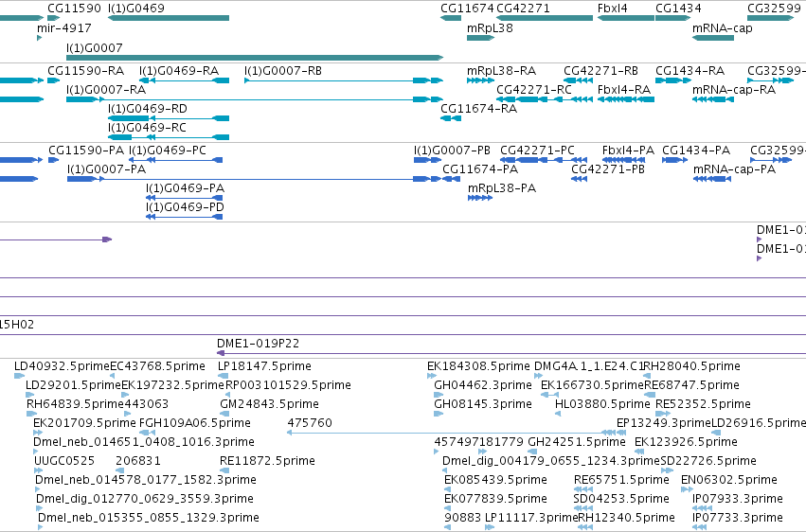Screen dimensions: 806x532
Task: Click the CG1434-PA protein label
Action: (696, 150)
